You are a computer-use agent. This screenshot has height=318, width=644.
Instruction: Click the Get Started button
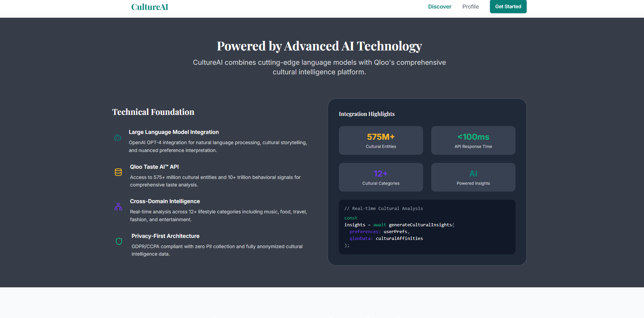tap(508, 6)
